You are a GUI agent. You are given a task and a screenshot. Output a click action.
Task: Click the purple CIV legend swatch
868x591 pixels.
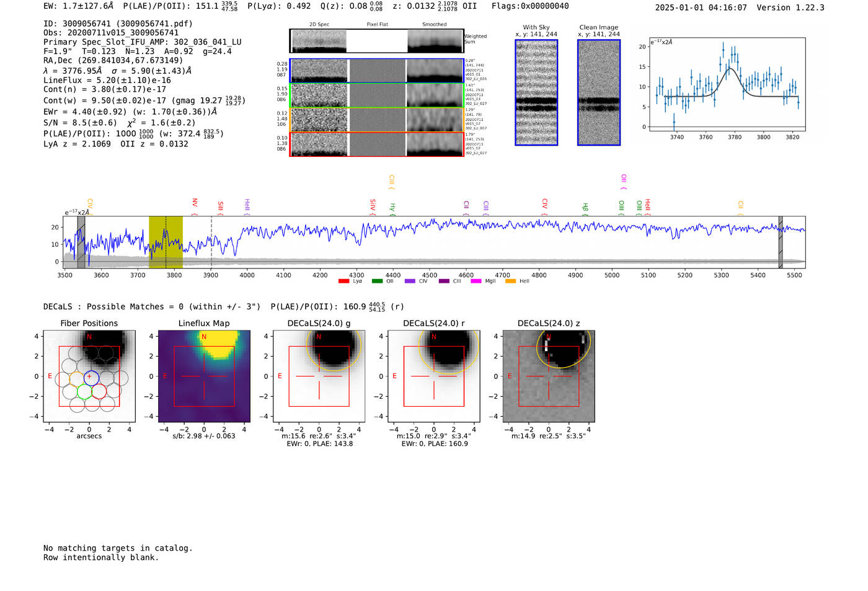410,282
